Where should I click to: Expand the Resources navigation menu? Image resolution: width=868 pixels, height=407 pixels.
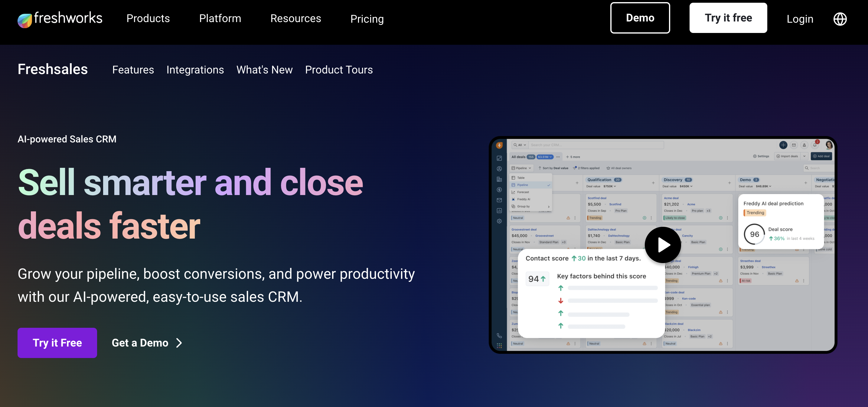pyautogui.click(x=295, y=18)
